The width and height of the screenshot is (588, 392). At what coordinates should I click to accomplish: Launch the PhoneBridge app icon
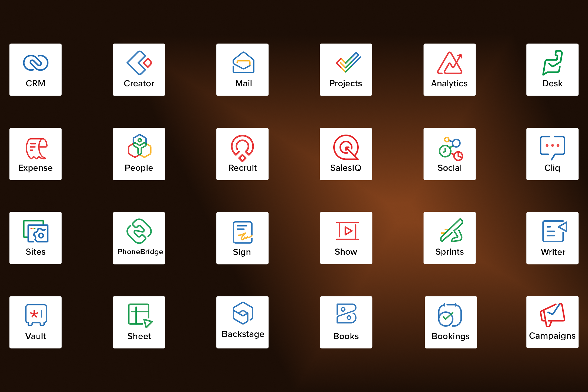(139, 231)
